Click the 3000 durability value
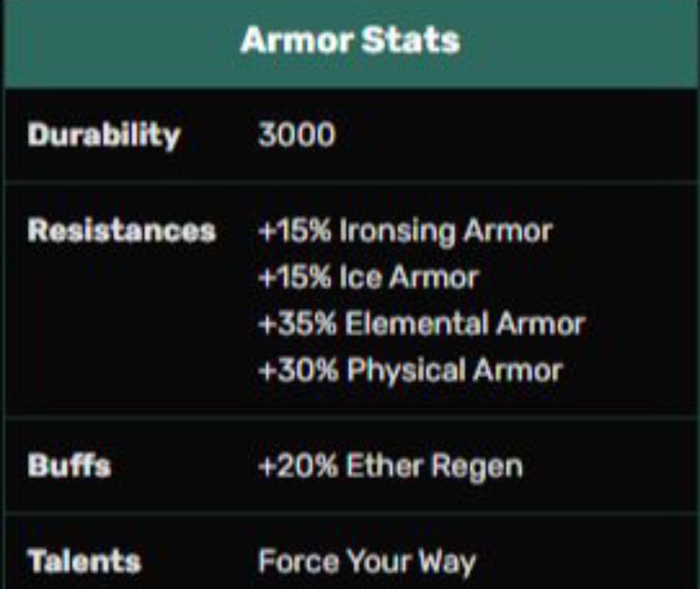 pos(296,134)
